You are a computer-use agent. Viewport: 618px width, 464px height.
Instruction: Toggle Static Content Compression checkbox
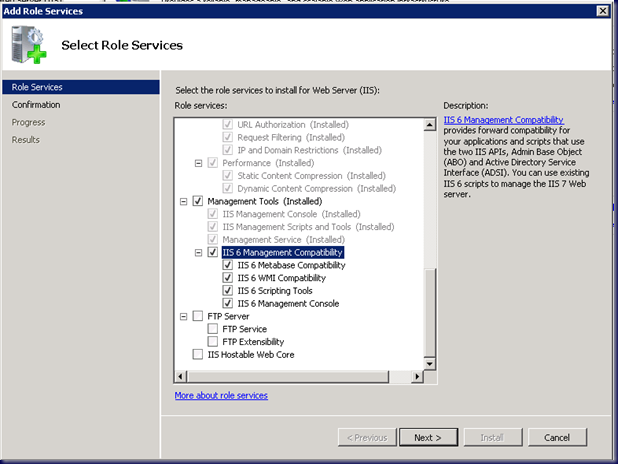(x=227, y=175)
